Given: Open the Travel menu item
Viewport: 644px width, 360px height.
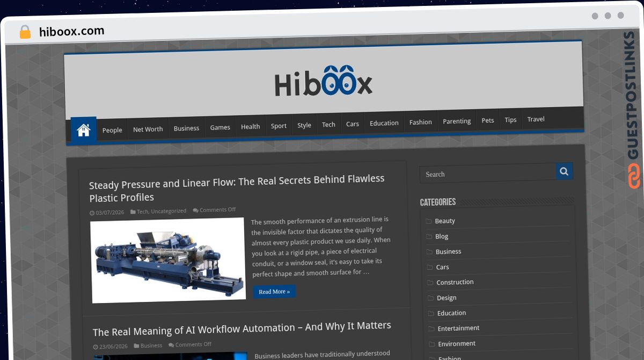Looking at the screenshot, I should pos(536,119).
